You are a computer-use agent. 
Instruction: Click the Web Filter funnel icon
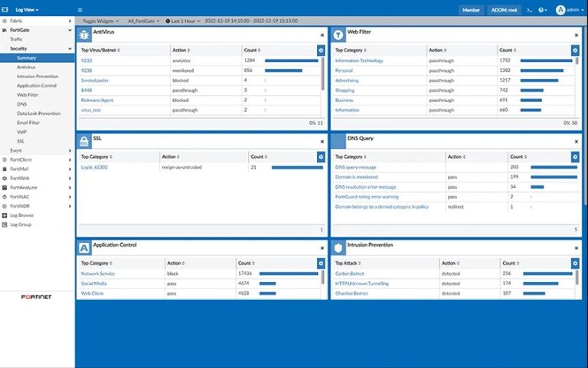[x=338, y=35]
